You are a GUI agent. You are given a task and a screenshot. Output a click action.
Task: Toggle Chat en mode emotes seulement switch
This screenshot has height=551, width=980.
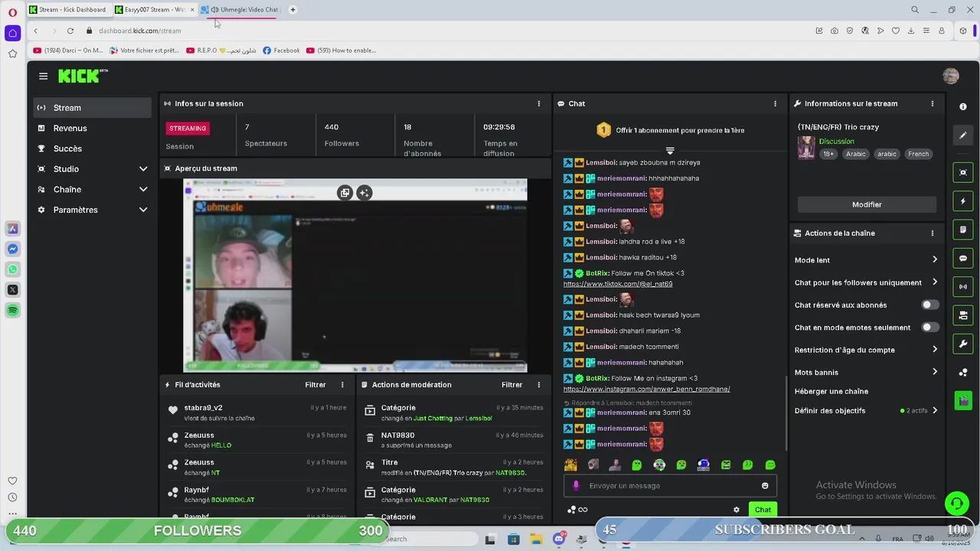[929, 328]
